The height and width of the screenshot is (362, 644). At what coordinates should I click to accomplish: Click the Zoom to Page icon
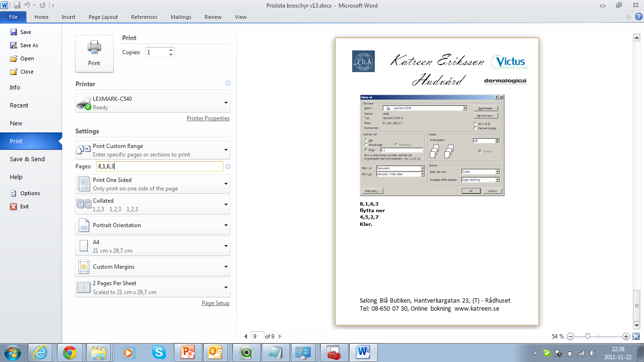coord(636,337)
